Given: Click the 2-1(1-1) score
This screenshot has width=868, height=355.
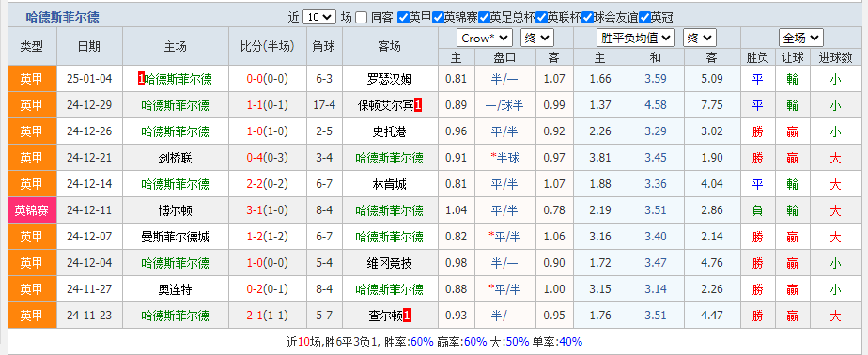Looking at the screenshot, I should pos(268,316).
